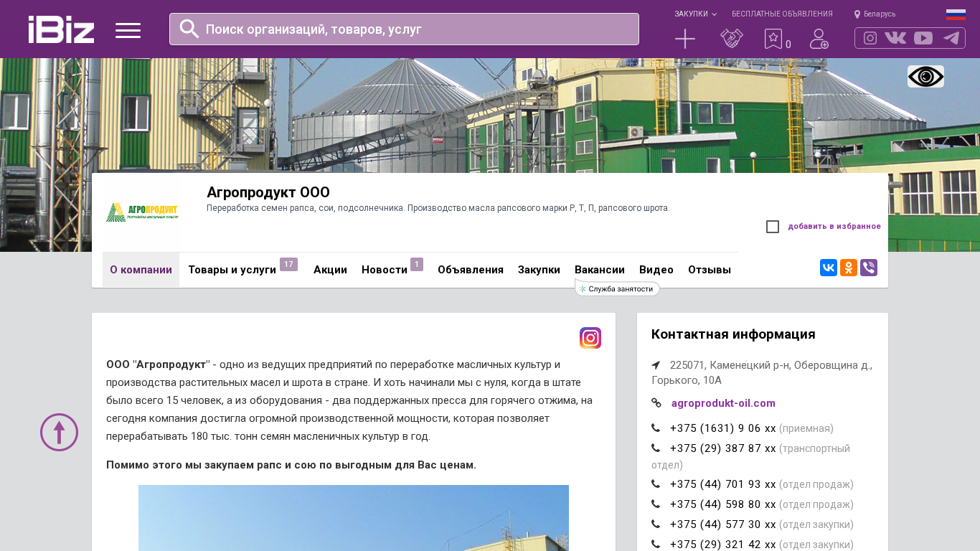980x551 pixels.
Task: Reveal приемная phone +375 (1631) 9 06
Action: click(x=723, y=428)
